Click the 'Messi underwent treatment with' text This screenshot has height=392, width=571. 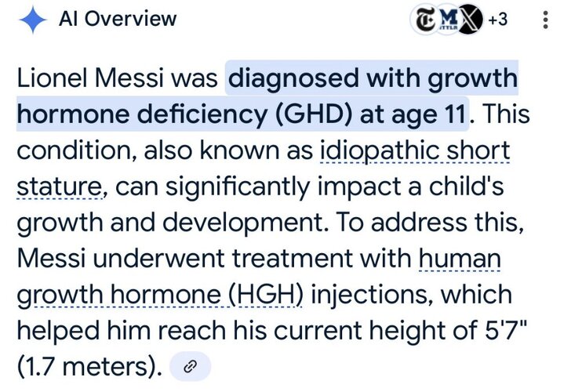[214, 259]
